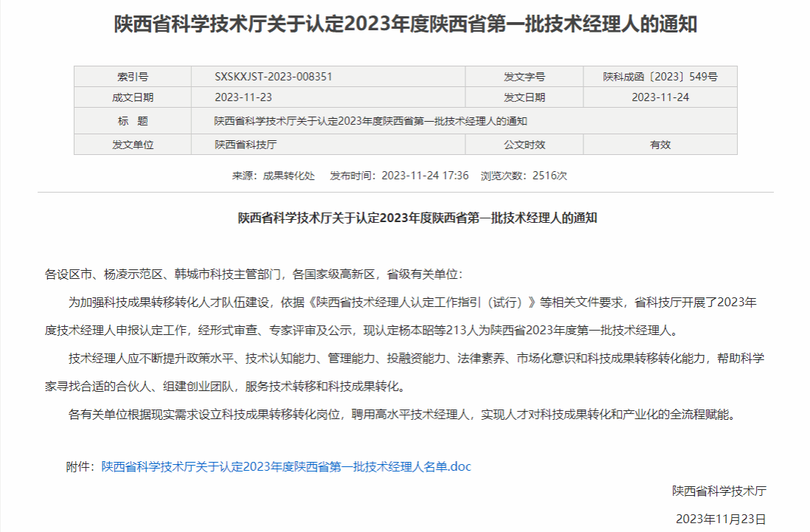810x532 pixels.
Task: Select index number SXSKXJST-2023-008351
Action: (x=273, y=77)
